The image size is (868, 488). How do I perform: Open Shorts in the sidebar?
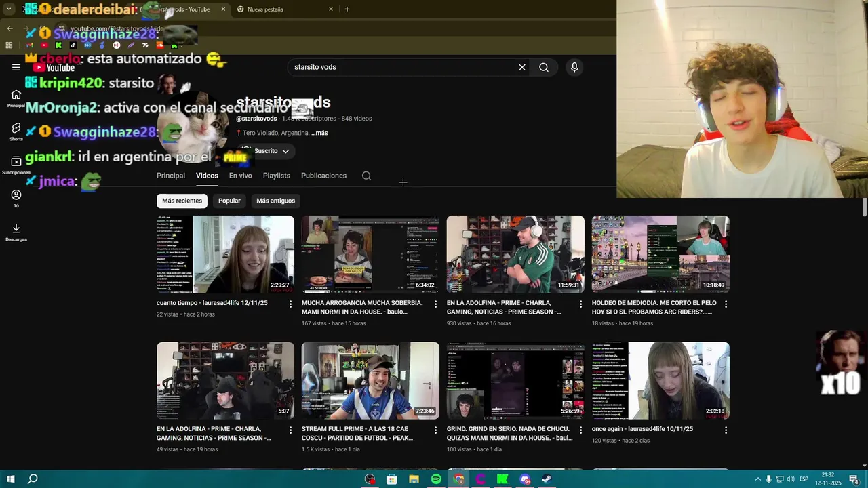tap(16, 132)
